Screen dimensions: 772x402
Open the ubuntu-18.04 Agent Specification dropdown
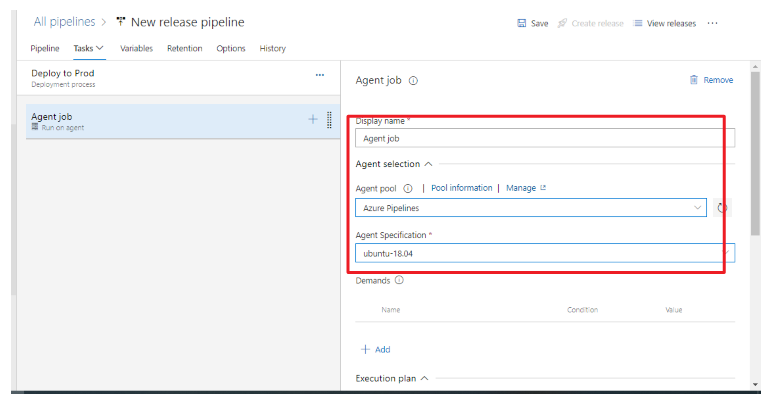545,253
